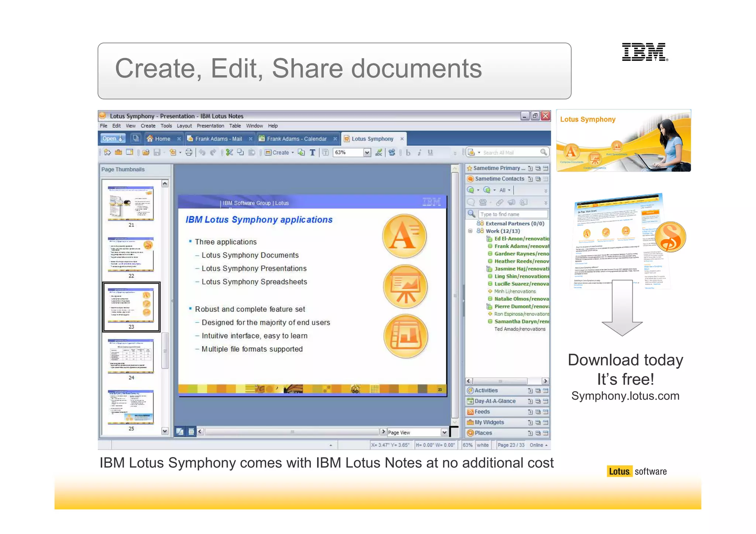Open the mail search scope dropdown arrow

point(479,153)
